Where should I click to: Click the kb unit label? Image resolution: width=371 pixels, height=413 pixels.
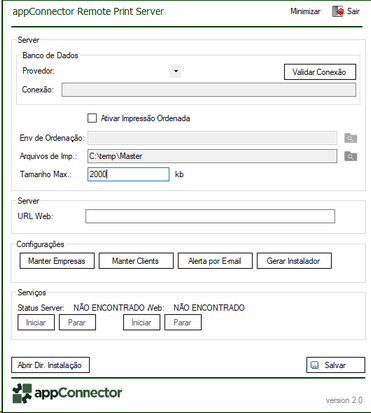tap(179, 174)
